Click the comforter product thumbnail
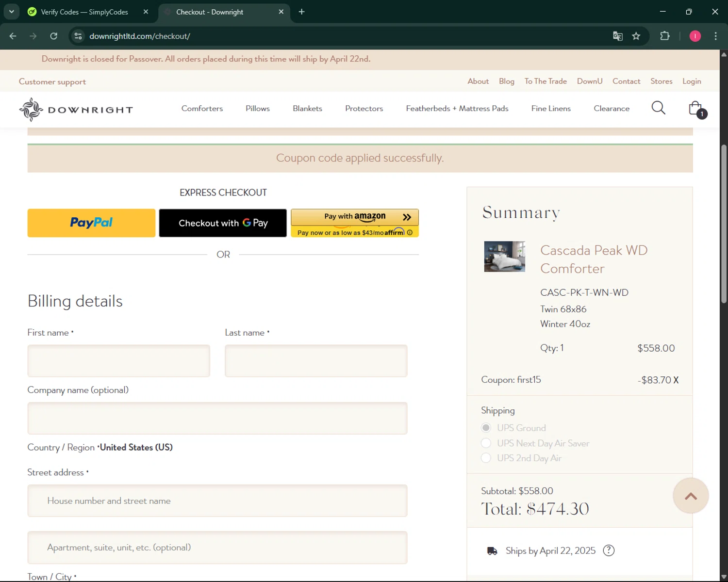 tap(504, 257)
